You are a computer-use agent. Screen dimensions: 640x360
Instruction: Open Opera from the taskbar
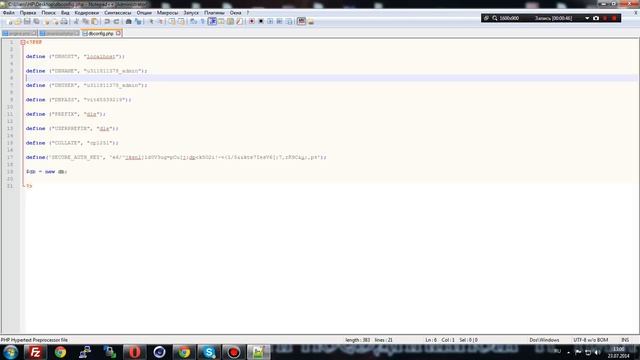134,352
